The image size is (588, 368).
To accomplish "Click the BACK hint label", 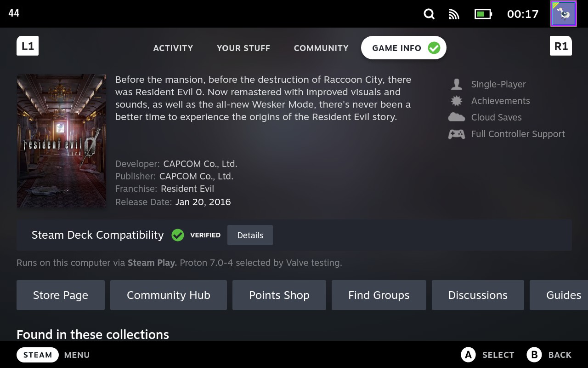I will click(560, 355).
